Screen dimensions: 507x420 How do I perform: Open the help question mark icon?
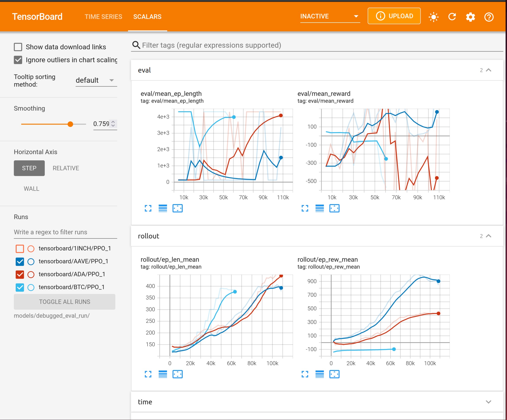[x=489, y=17]
